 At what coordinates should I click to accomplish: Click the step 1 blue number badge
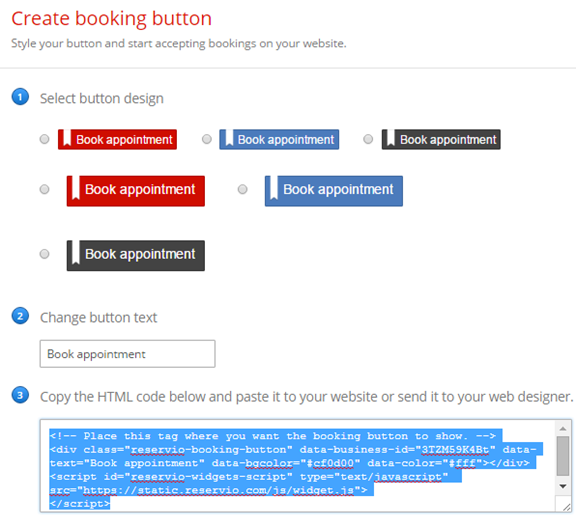20,97
